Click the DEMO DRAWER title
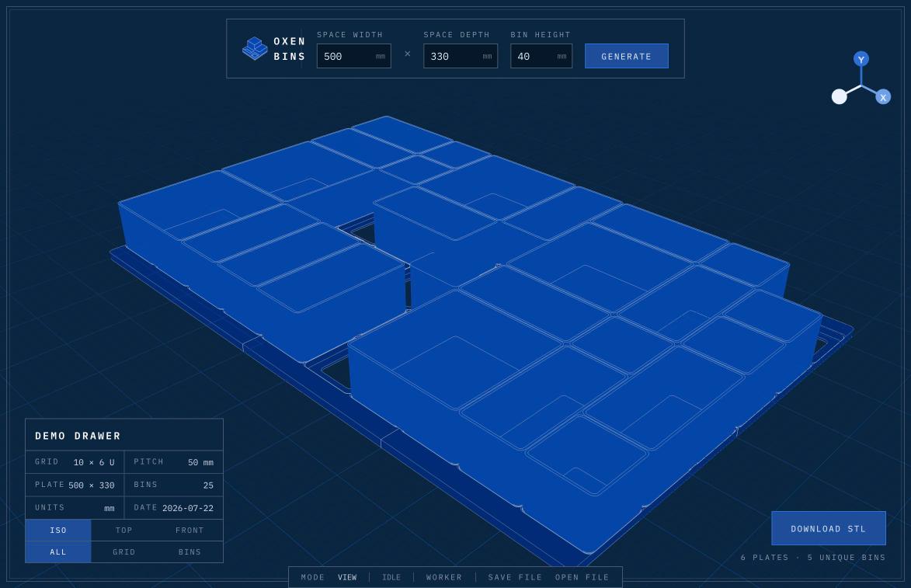The height and width of the screenshot is (588, 911). 78,436
